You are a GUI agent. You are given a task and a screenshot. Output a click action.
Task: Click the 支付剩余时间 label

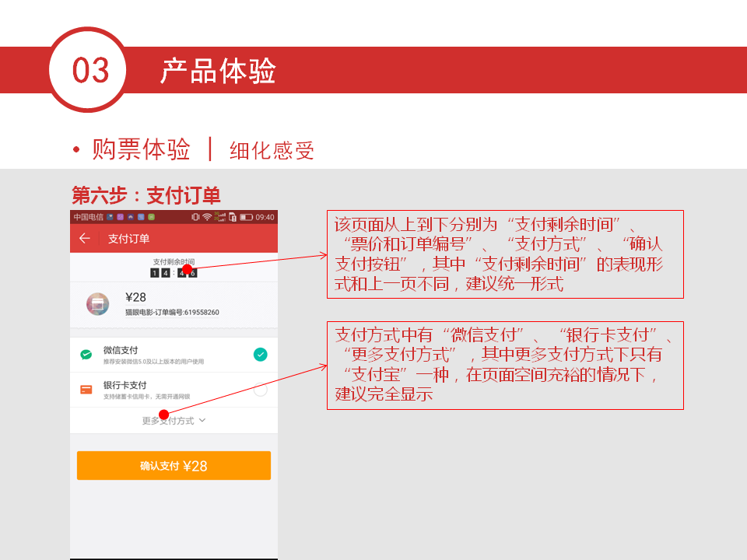(174, 261)
